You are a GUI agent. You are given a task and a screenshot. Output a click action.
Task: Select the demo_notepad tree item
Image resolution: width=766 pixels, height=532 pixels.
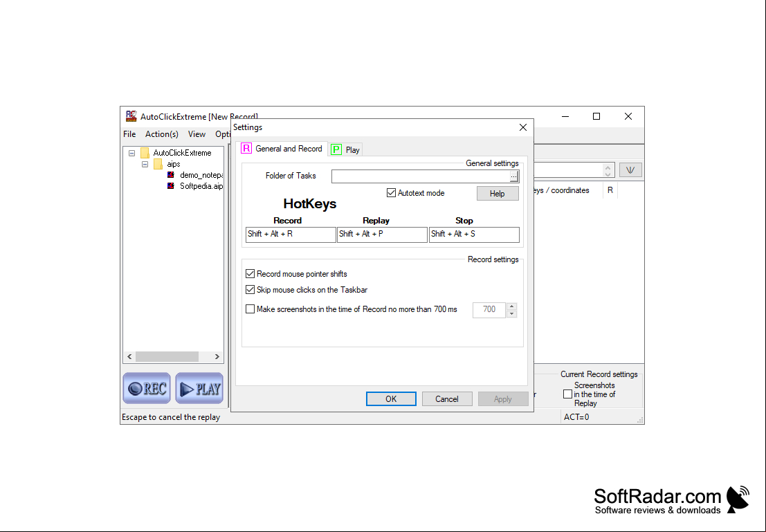pyautogui.click(x=201, y=175)
